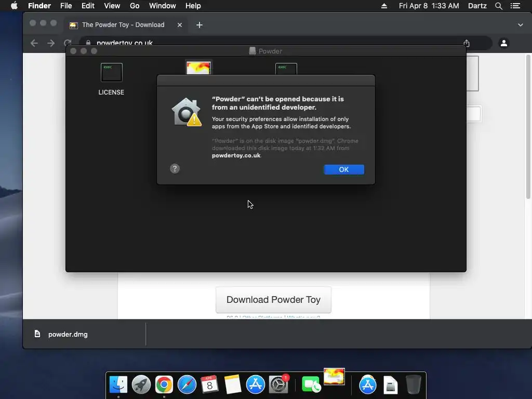Open Trash from the Dock
Screen dimensions: 532x399
[x=413, y=384]
